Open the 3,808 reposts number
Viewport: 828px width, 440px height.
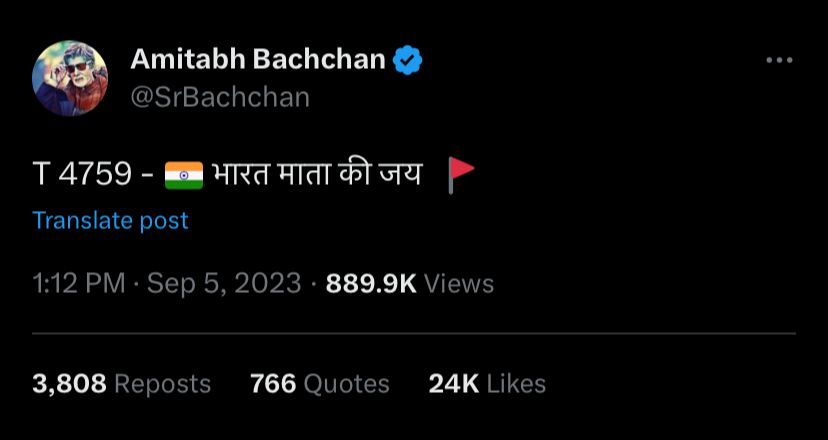69,384
